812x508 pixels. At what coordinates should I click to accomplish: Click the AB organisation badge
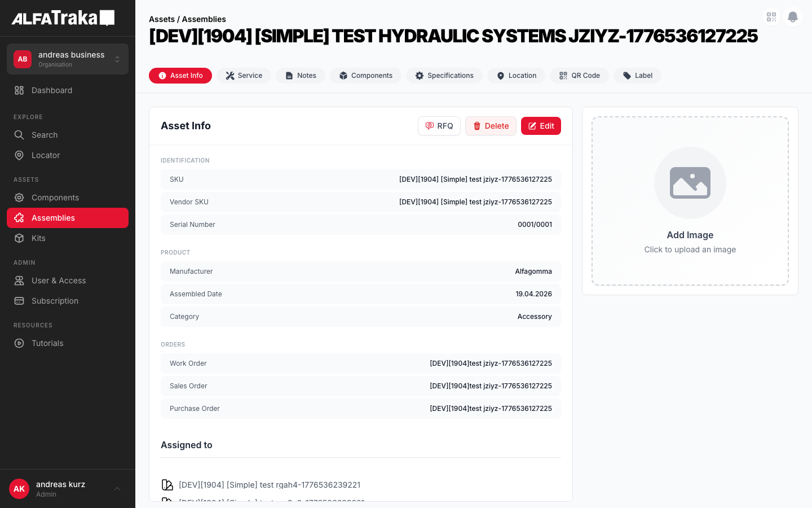point(23,59)
